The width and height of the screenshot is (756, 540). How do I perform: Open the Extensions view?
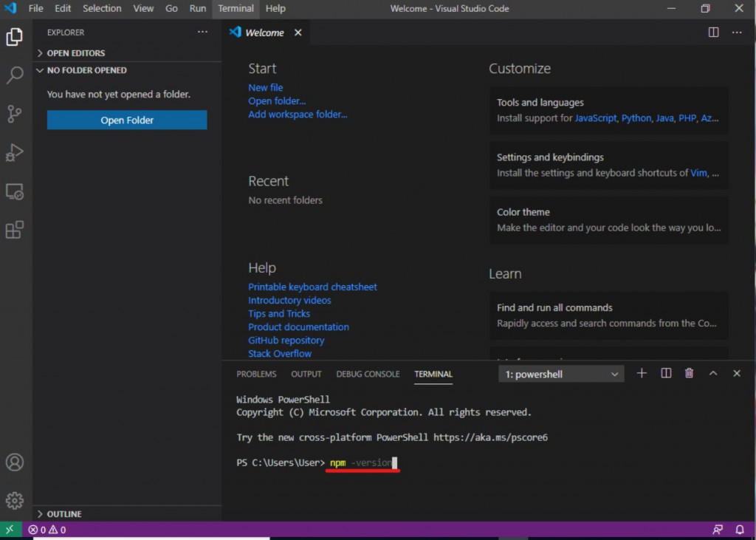click(x=15, y=230)
